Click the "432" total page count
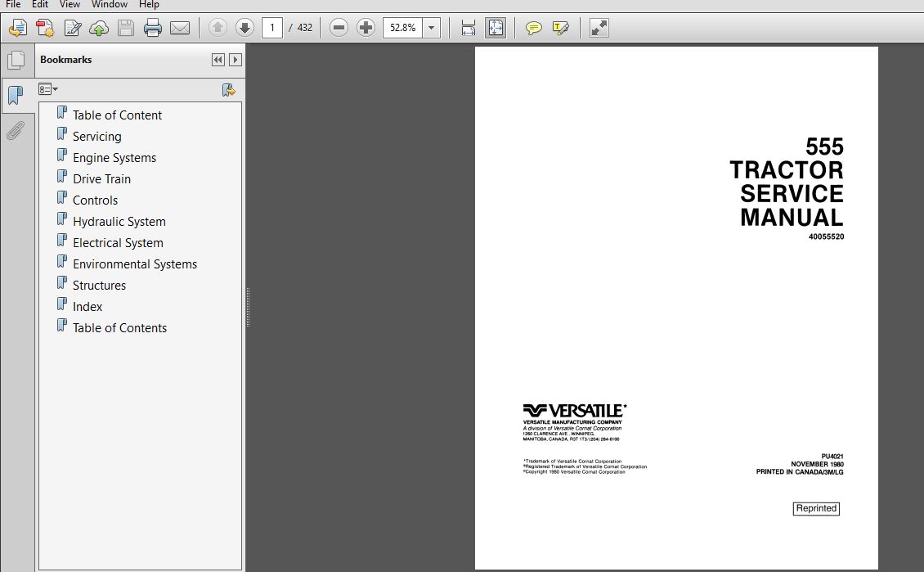 tap(305, 28)
